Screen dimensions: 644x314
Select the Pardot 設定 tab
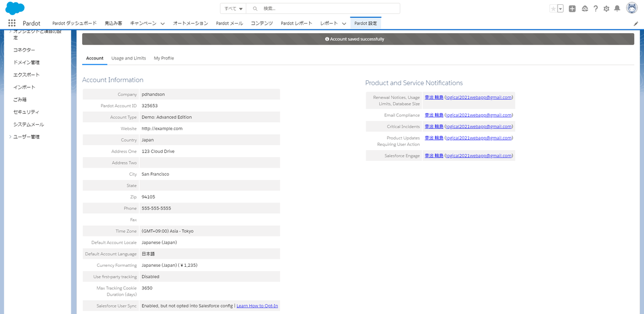[365, 23]
